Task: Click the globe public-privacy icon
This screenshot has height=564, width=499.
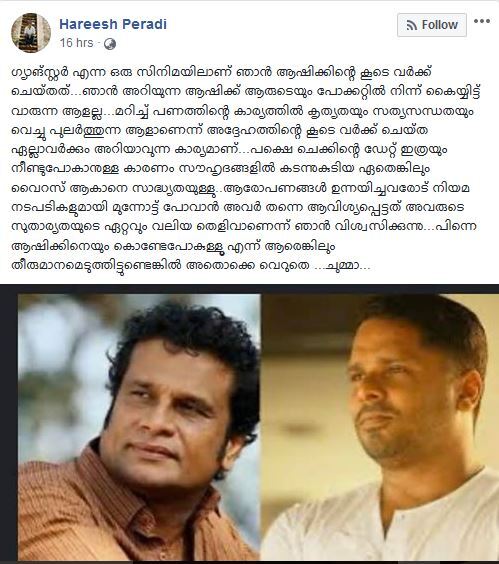Action: [110, 44]
